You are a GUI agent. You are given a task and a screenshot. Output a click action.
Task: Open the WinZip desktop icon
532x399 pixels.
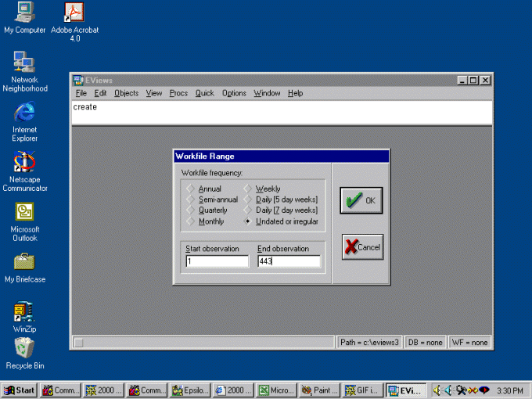[24, 312]
